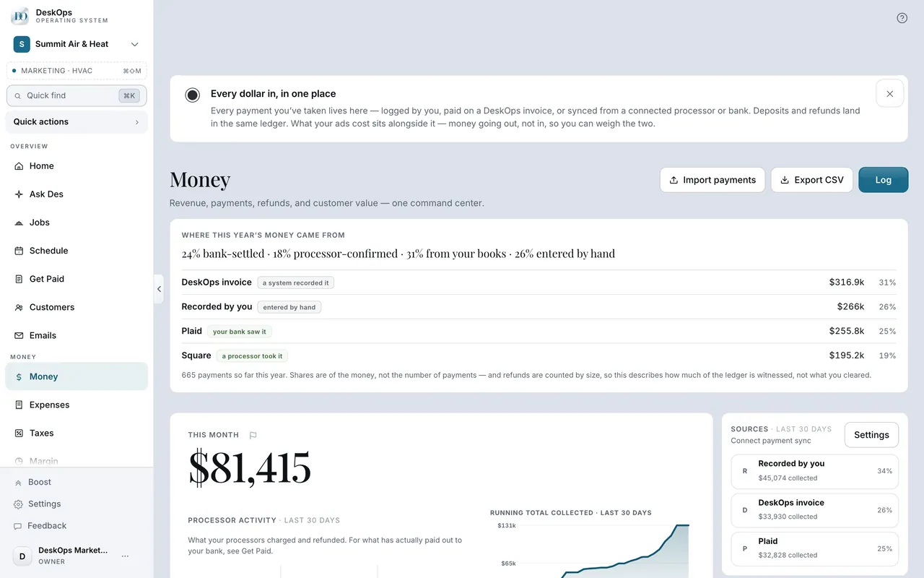Image resolution: width=924 pixels, height=578 pixels.
Task: Open Boost from the sidebar bottom
Action: click(77, 483)
